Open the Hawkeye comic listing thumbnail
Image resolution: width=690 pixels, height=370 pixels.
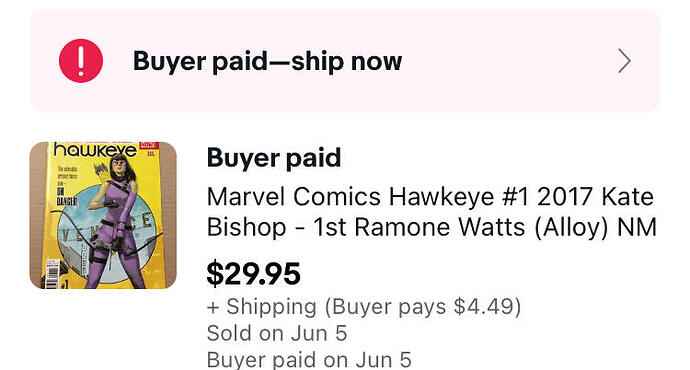click(x=103, y=215)
